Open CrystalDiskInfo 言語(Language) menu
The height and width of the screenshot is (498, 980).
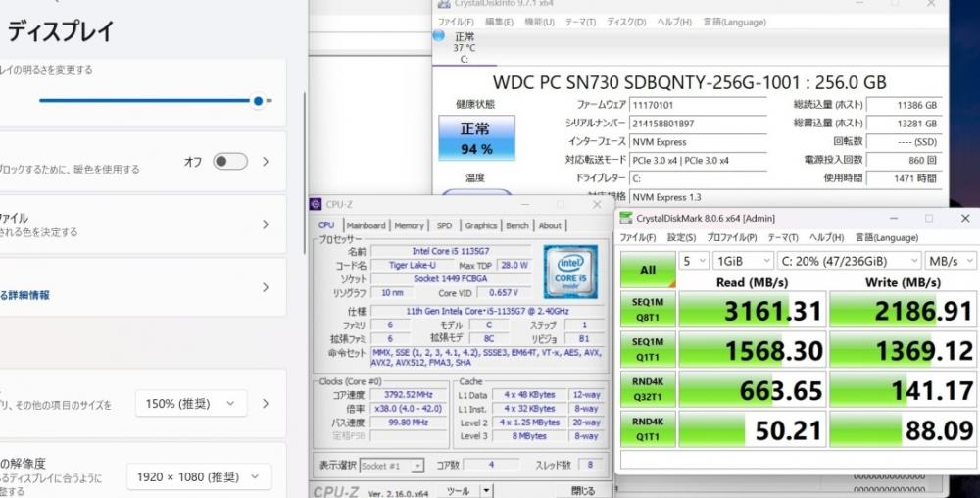click(734, 22)
